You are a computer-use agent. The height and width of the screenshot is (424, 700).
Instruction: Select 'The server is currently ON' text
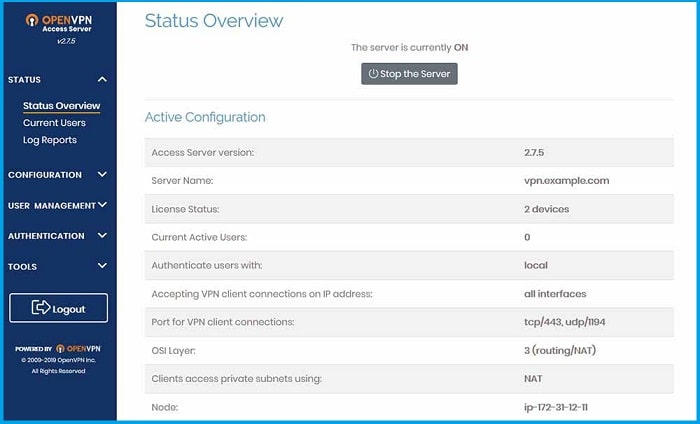[409, 47]
